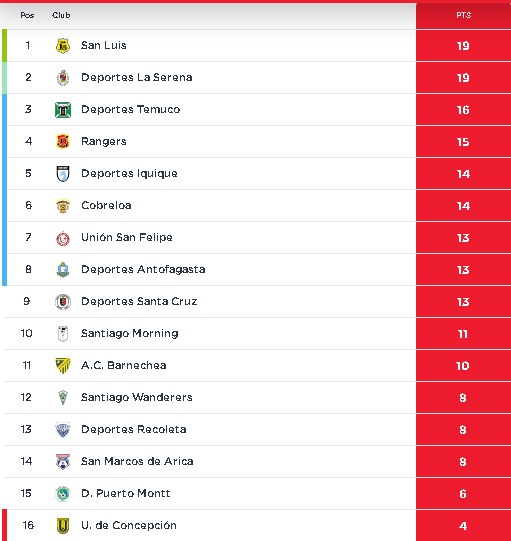Click the San Luis club crest
This screenshot has width=511, height=541.
click(x=63, y=46)
